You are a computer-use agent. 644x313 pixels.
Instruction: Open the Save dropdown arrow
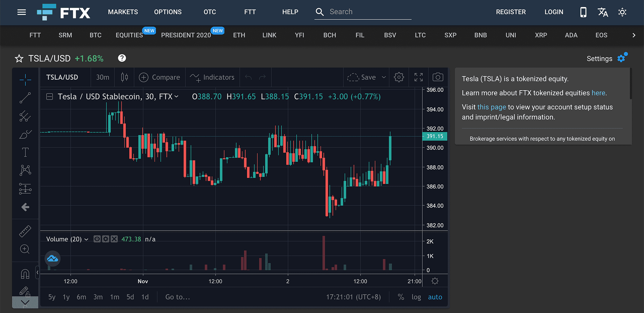tap(384, 77)
